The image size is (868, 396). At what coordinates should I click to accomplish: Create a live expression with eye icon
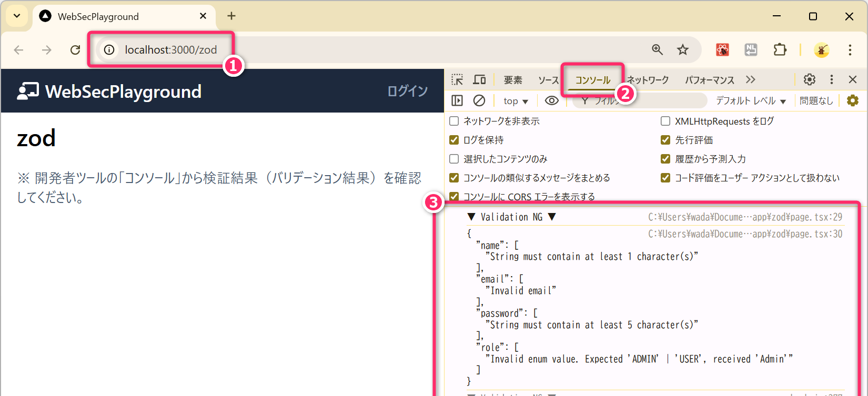point(551,100)
